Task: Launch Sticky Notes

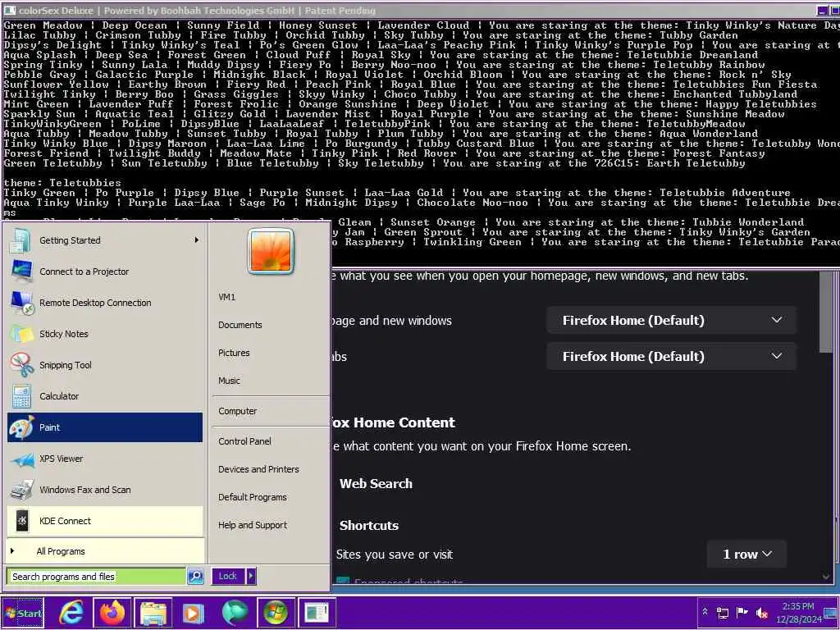Action: pyautogui.click(x=105, y=334)
